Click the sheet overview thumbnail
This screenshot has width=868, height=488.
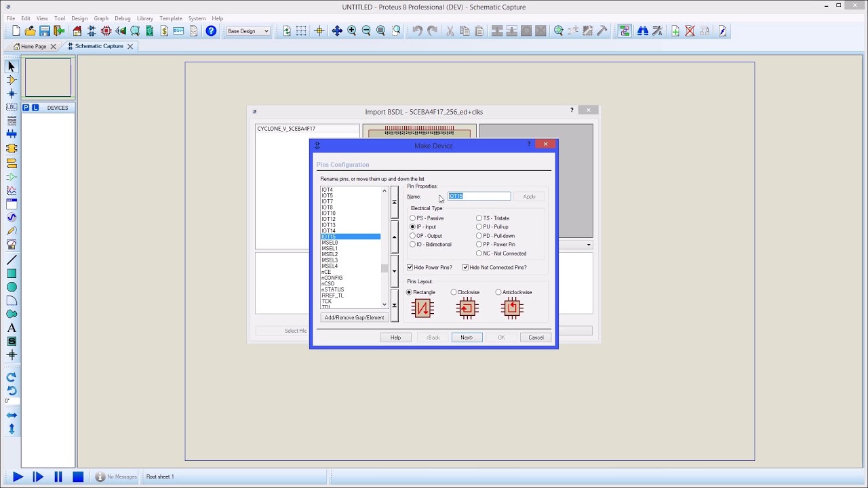48,78
